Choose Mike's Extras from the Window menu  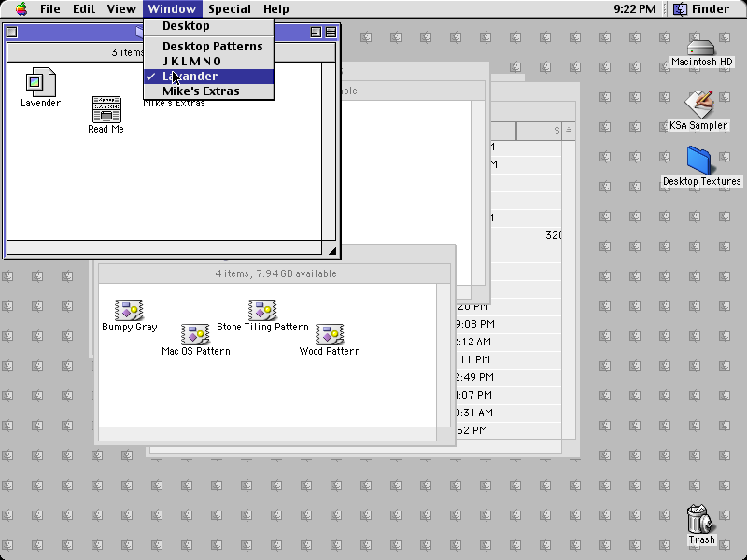[x=208, y=91]
